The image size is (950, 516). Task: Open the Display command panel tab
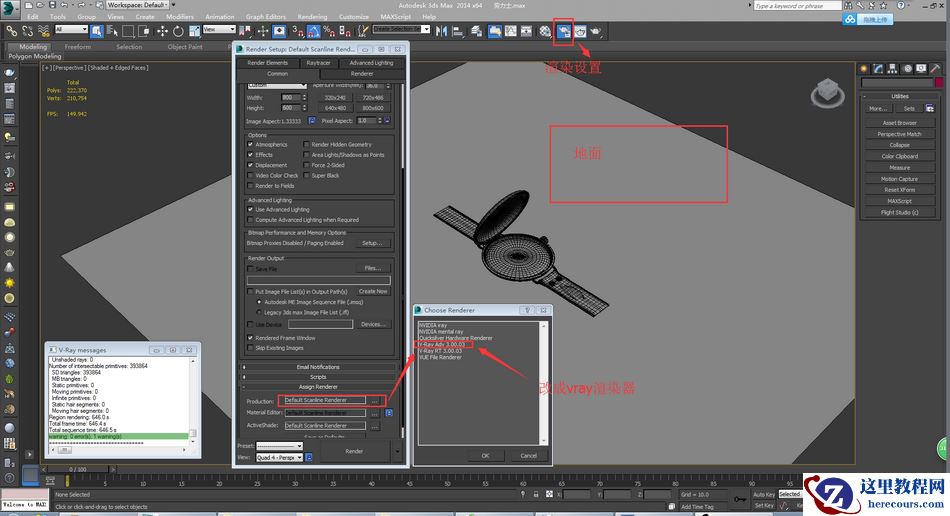tap(922, 68)
